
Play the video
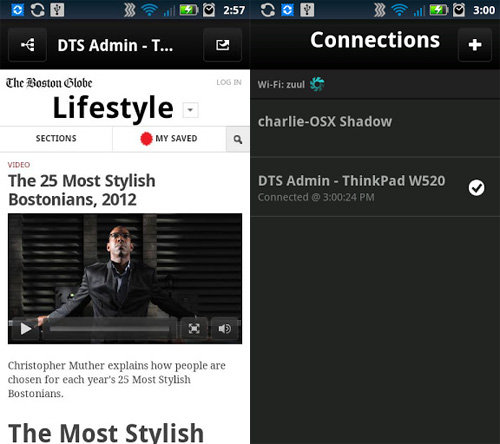25,329
